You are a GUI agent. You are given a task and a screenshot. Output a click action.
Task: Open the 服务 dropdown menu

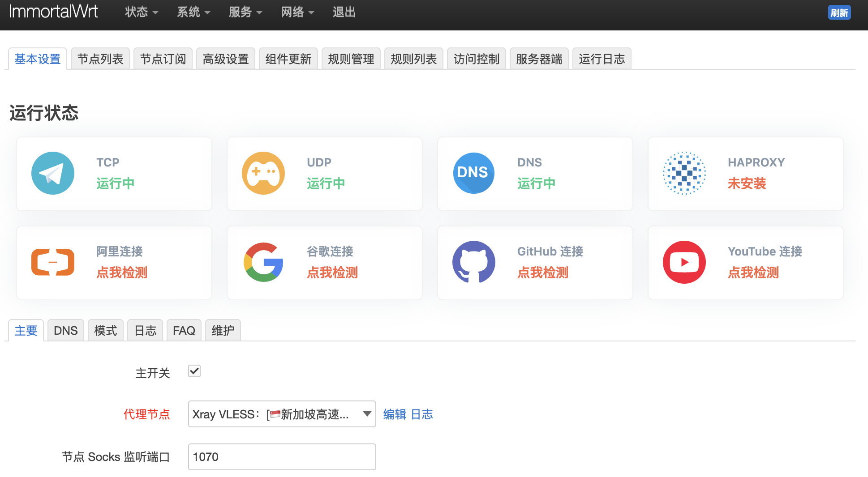[x=245, y=12]
